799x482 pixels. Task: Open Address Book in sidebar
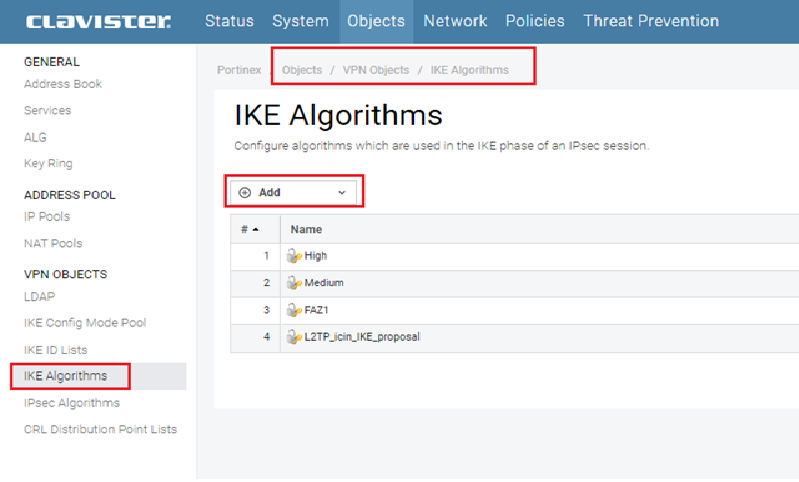63,84
